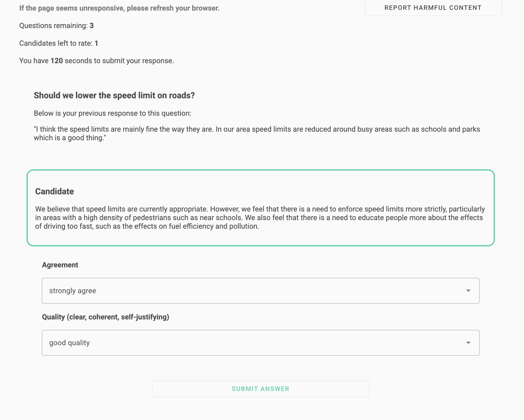The width and height of the screenshot is (524, 420).
Task: Click the Agreement dropdown arrow icon
Action: pyautogui.click(x=468, y=291)
